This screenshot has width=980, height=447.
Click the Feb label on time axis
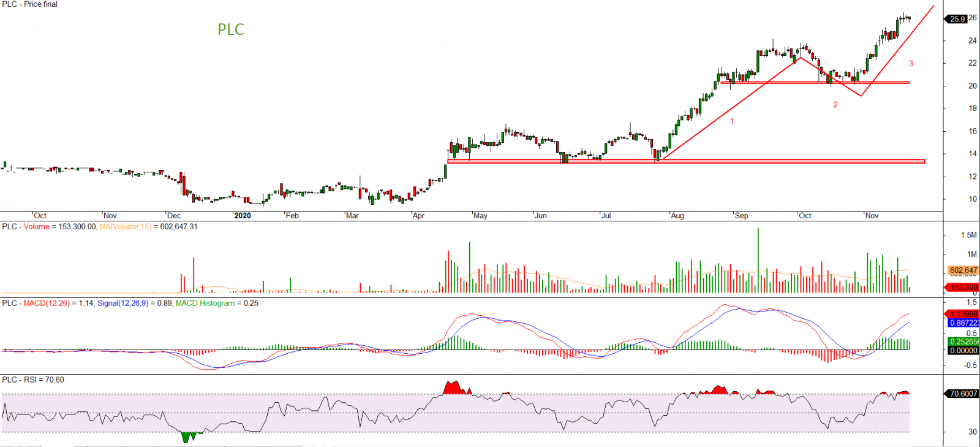[292, 216]
